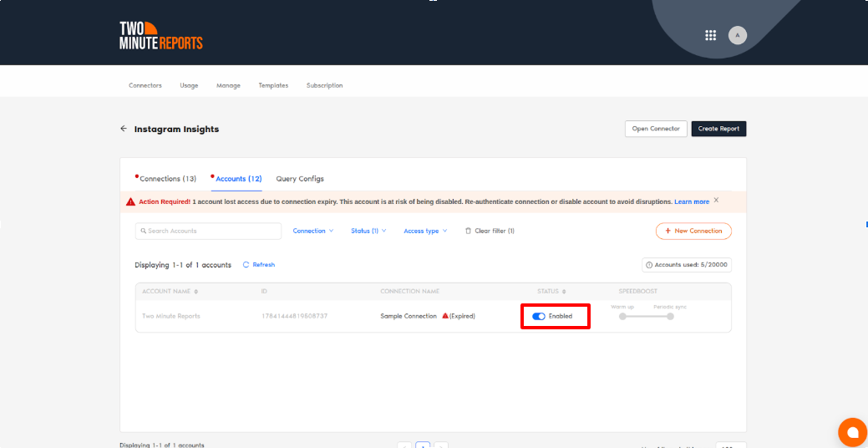The image size is (868, 448).
Task: Open the Connectors menu
Action: [x=145, y=85]
